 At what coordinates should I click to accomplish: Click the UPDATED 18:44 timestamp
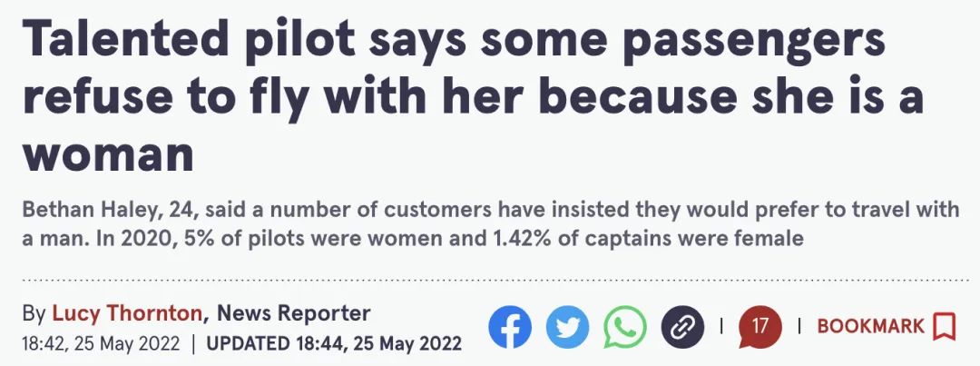[333, 344]
